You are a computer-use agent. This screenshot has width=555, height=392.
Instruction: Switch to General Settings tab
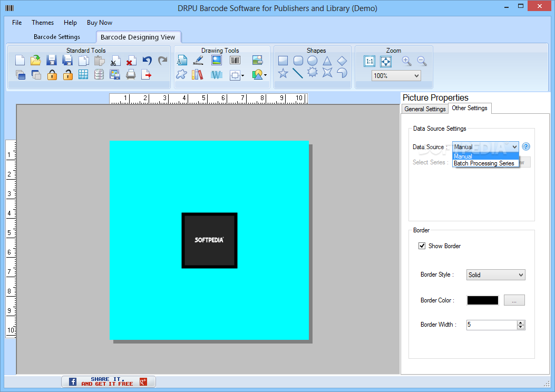[x=425, y=109]
